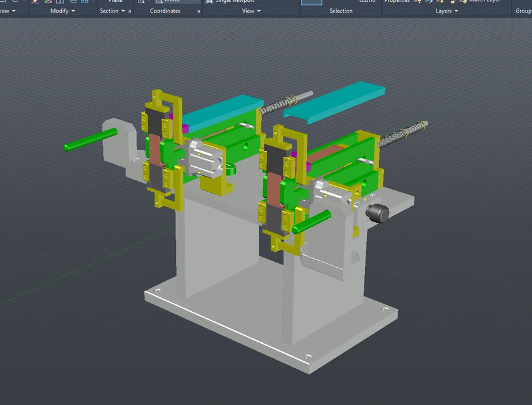Click the Group panel label
The image size is (532, 405).
(524, 11)
